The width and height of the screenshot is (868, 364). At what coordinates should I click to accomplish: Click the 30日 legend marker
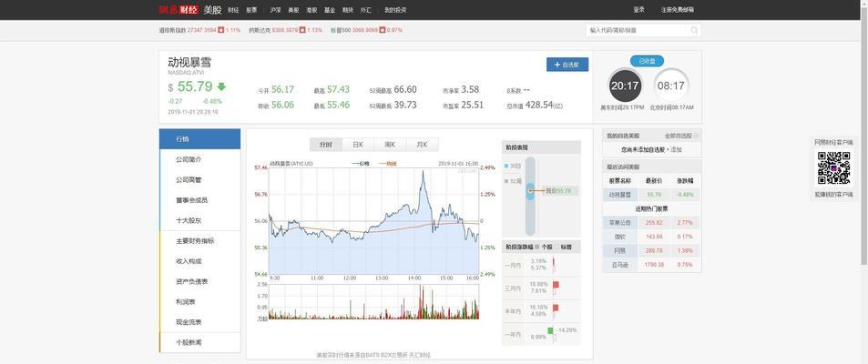coord(506,166)
